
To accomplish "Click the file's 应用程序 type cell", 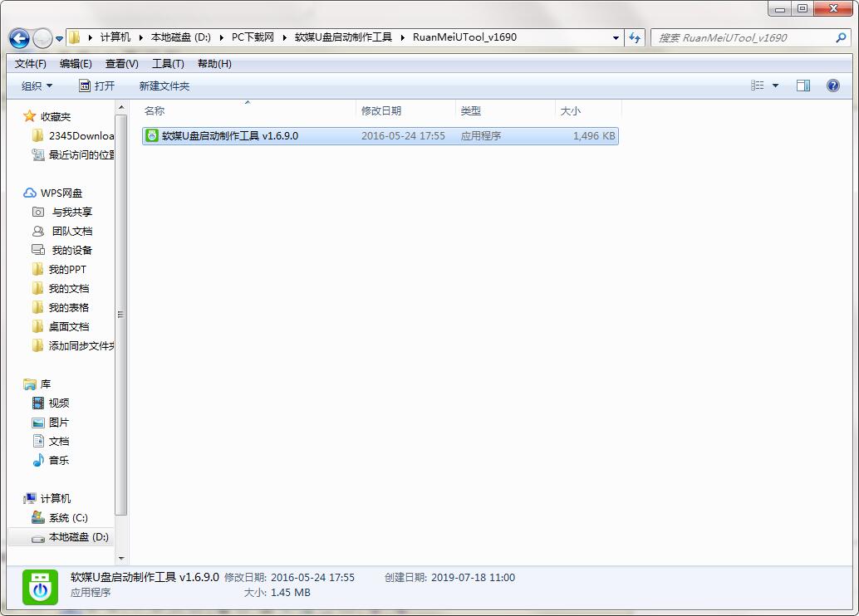I will [x=480, y=136].
